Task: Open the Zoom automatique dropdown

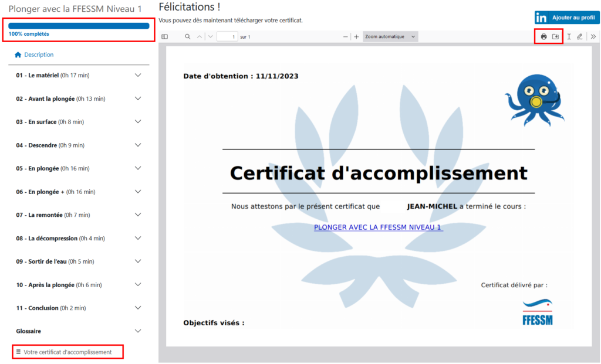Action: pos(390,37)
